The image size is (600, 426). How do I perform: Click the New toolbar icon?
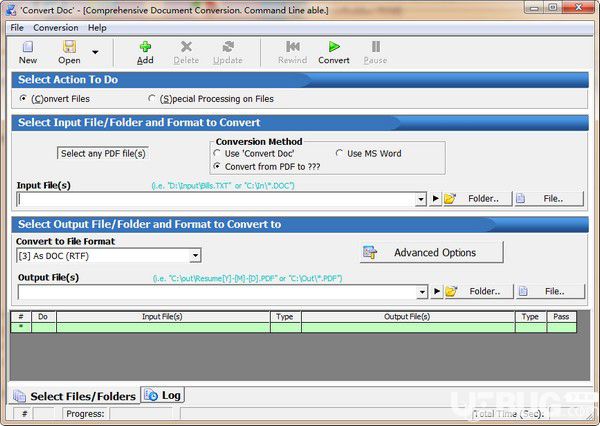pyautogui.click(x=28, y=47)
